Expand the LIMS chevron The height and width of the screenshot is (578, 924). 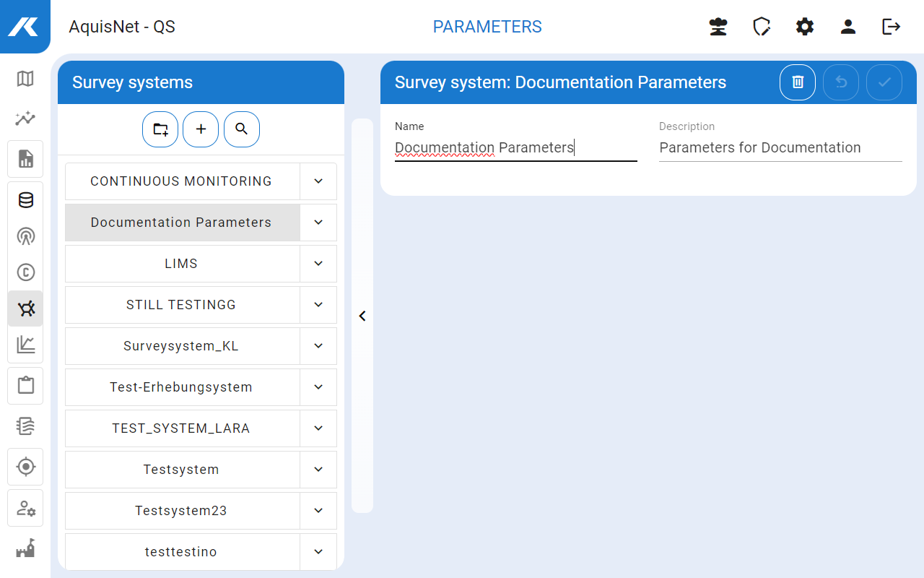point(318,264)
